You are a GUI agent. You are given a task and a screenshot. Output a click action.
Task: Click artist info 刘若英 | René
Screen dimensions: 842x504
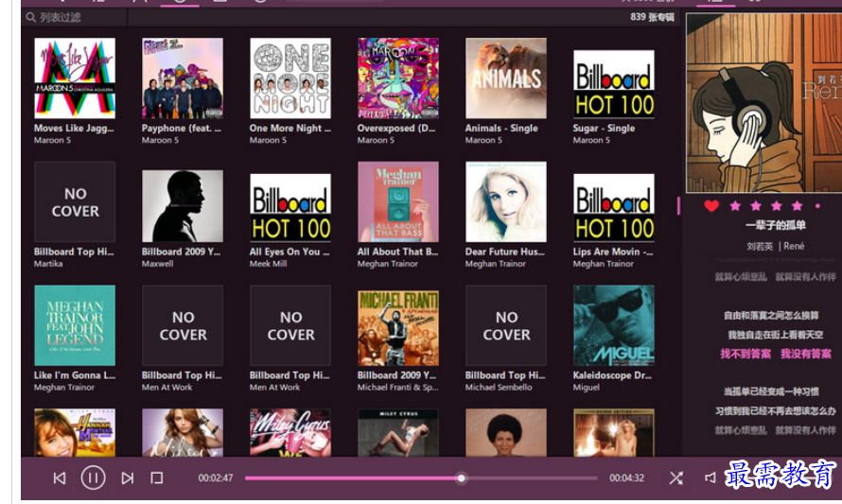pyautogui.click(x=776, y=247)
